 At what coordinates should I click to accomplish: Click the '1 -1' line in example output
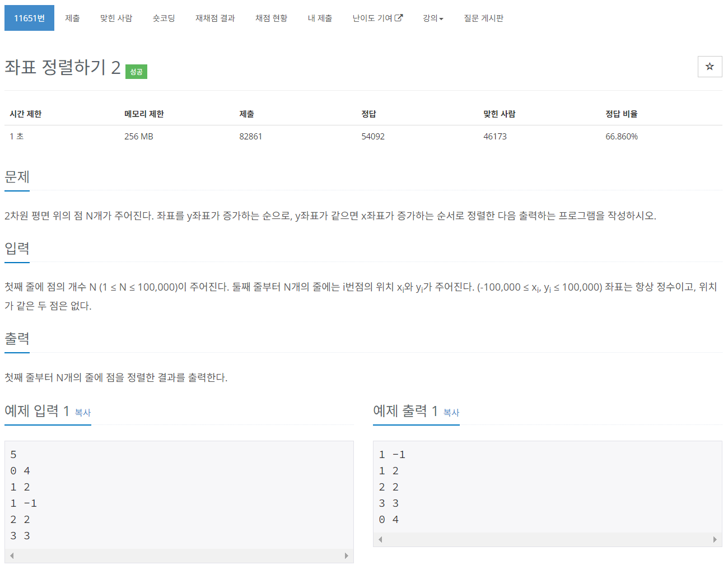pyautogui.click(x=392, y=455)
